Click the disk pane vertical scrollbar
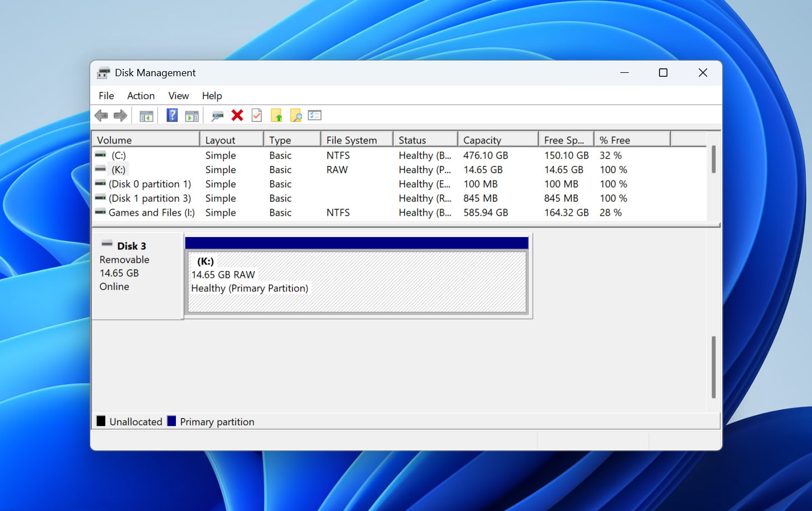Image resolution: width=812 pixels, height=511 pixels. 713,367
